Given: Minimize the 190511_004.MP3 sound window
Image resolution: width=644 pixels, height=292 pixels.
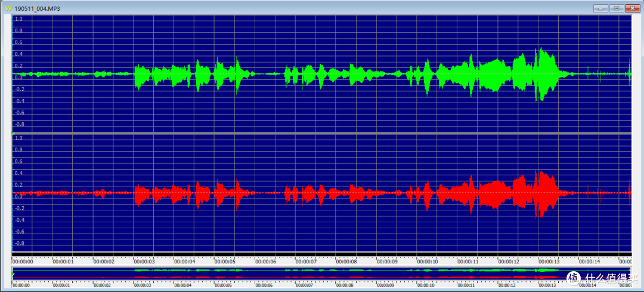Looking at the screenshot, I should (x=601, y=8).
